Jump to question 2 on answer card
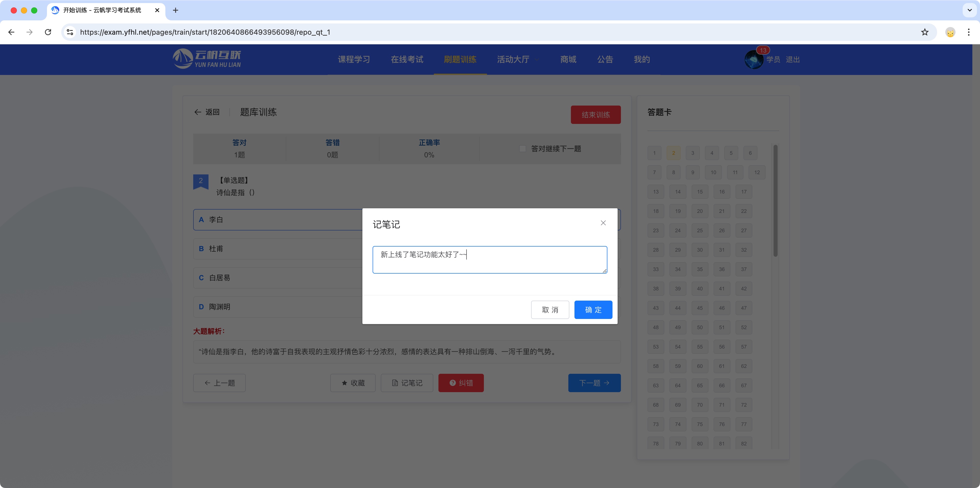 pyautogui.click(x=673, y=153)
